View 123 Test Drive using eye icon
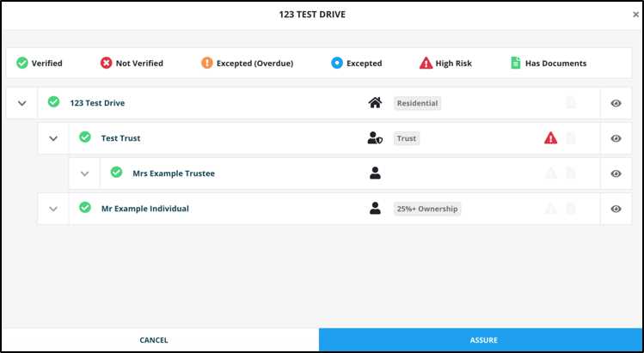The image size is (644, 353). 616,103
